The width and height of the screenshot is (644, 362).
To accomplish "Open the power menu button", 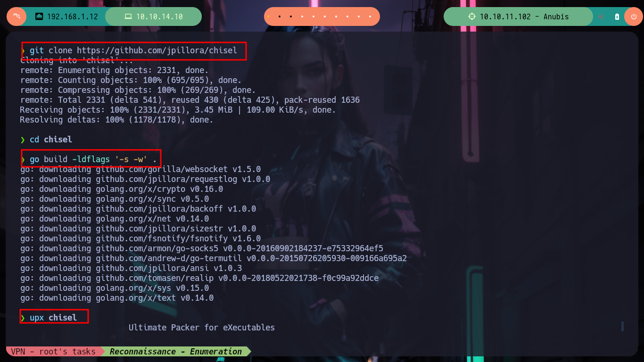I will pyautogui.click(x=633, y=16).
